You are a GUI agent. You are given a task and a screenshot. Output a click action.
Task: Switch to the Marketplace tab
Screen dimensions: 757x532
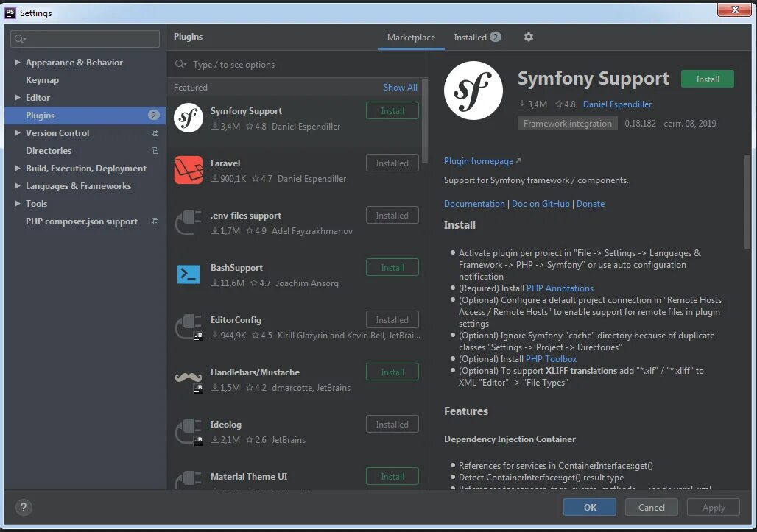pos(411,37)
